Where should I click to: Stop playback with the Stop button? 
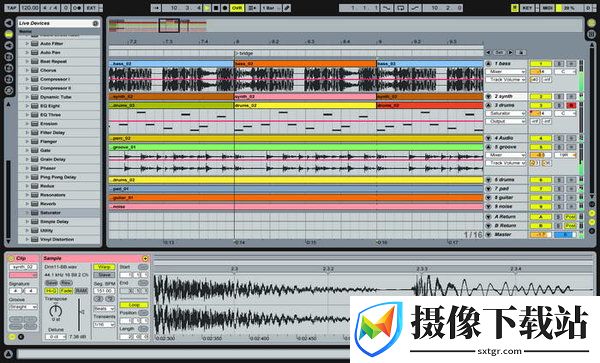click(216, 8)
